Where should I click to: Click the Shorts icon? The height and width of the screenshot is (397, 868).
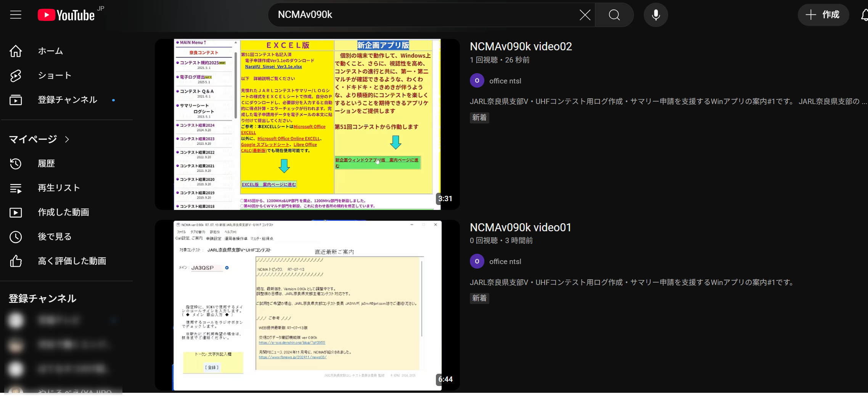16,75
